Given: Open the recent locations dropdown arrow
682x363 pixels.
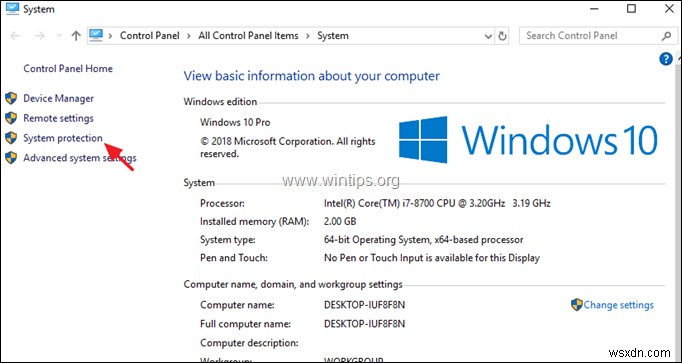Looking at the screenshot, I should 59,36.
